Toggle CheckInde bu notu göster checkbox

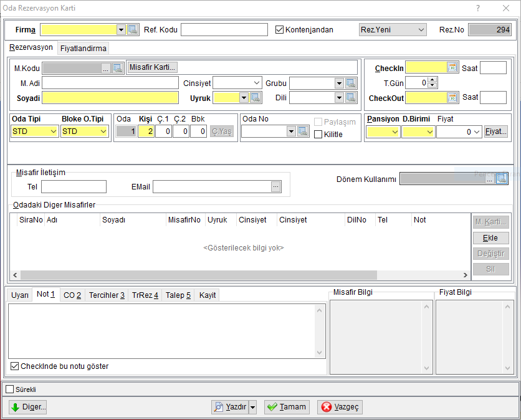14,366
